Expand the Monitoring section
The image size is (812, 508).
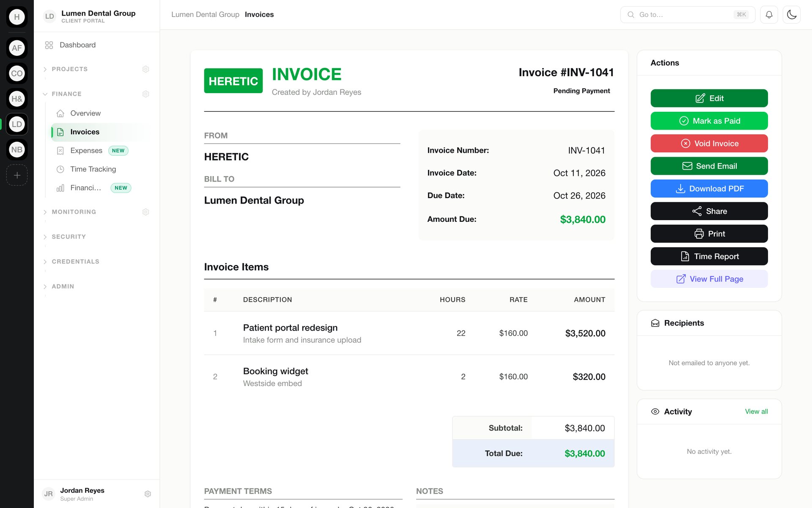74,212
